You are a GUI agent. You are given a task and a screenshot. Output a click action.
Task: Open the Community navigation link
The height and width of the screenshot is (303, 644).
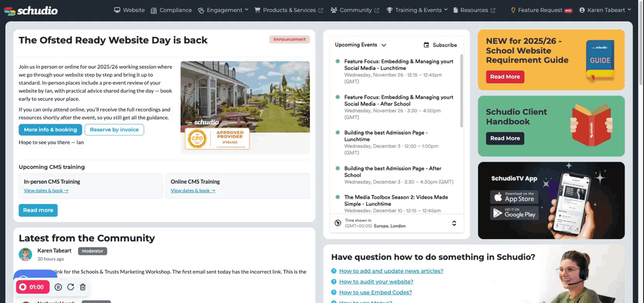355,10
